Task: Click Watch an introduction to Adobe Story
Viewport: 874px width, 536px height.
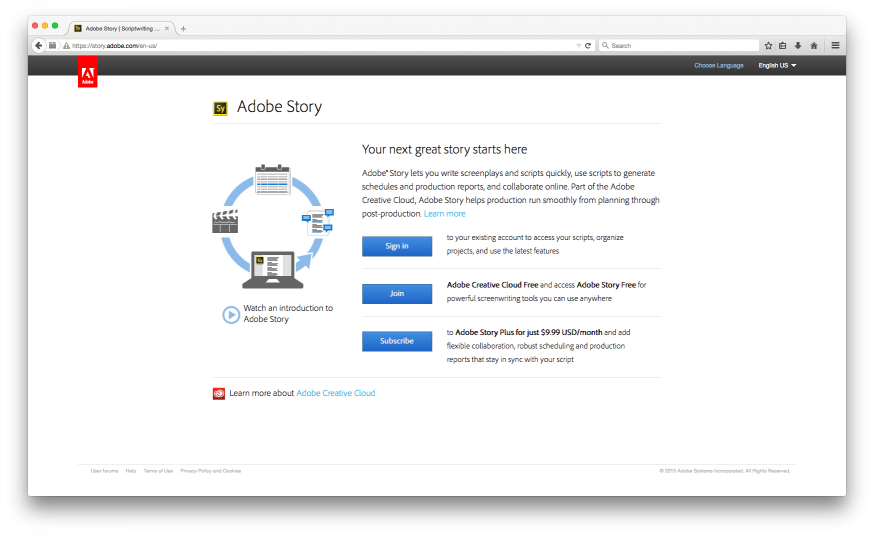Action: pos(288,314)
